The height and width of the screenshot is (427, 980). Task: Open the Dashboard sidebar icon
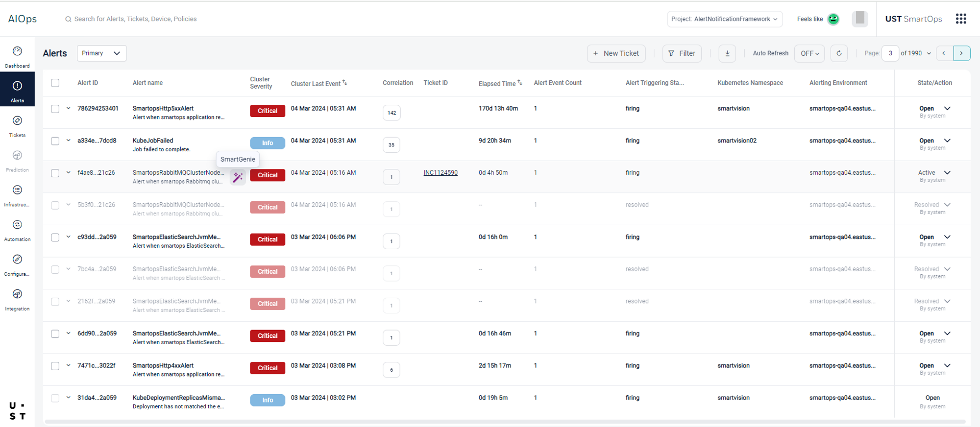click(17, 51)
